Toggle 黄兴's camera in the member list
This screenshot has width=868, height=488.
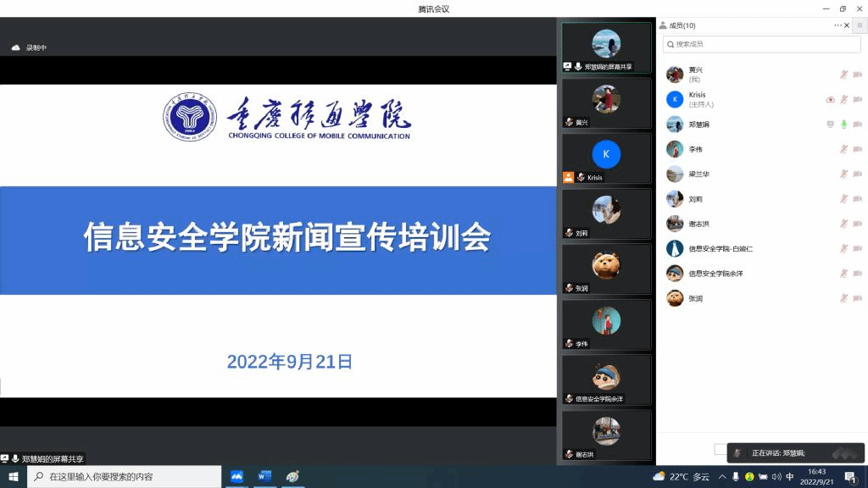[858, 75]
